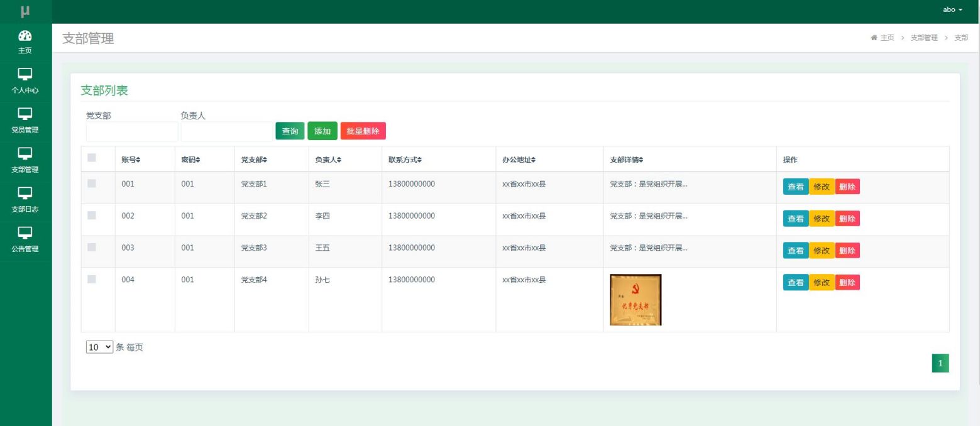Click the dashboard gauge icon for 主页
Screen dimensions: 980x426
click(x=25, y=36)
